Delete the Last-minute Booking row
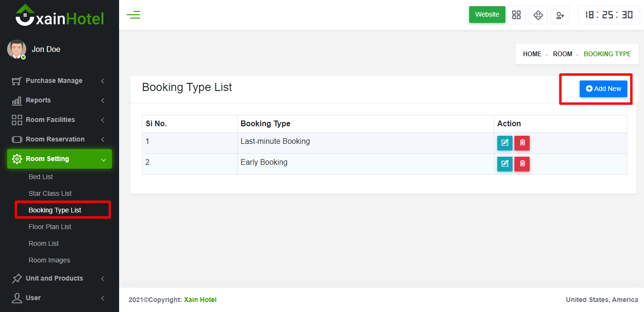 tap(522, 143)
